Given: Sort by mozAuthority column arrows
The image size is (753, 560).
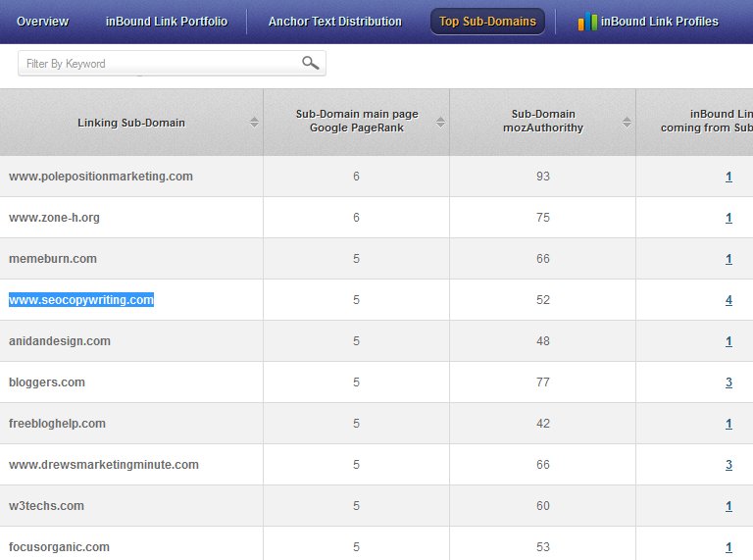Looking at the screenshot, I should (627, 123).
